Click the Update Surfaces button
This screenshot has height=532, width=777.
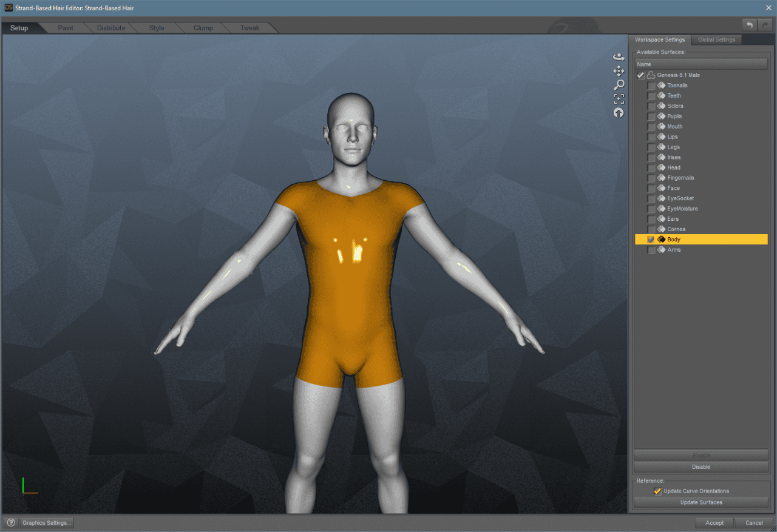coord(701,502)
